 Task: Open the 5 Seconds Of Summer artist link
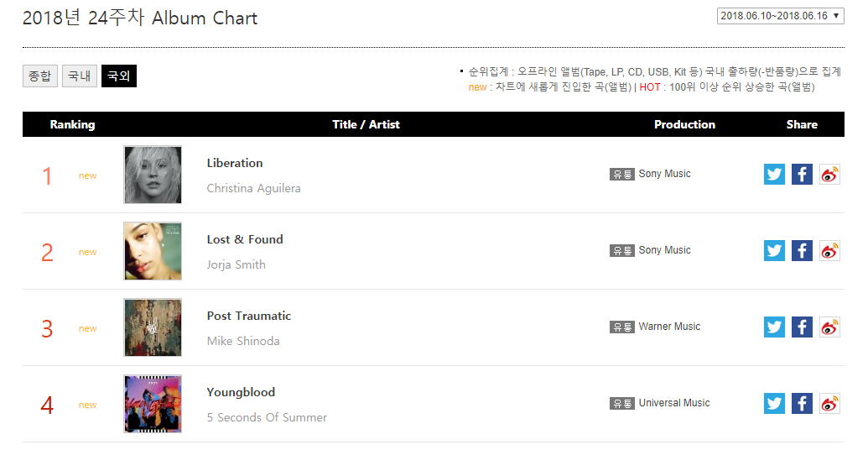(267, 417)
